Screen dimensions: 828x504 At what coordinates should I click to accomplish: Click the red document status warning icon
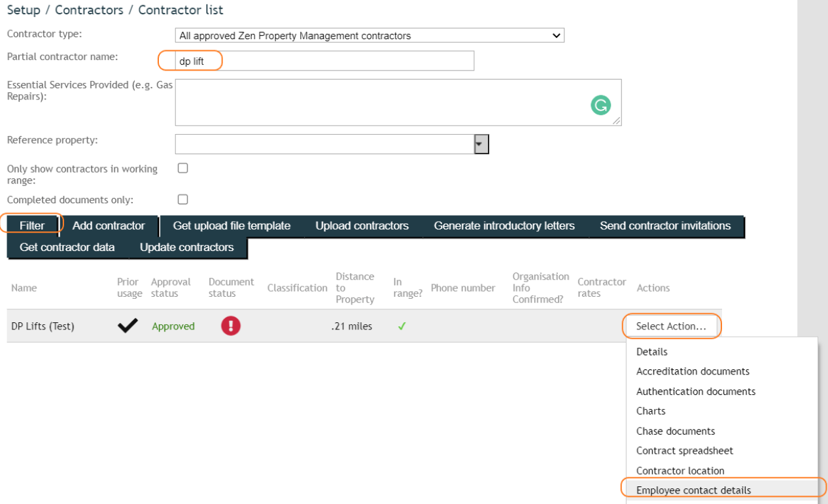click(x=231, y=326)
